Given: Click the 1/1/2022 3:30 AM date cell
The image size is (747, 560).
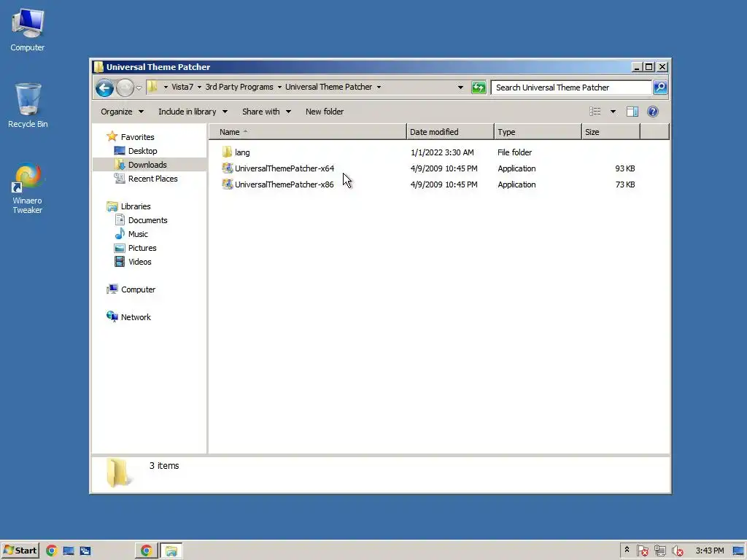Looking at the screenshot, I should point(442,152).
